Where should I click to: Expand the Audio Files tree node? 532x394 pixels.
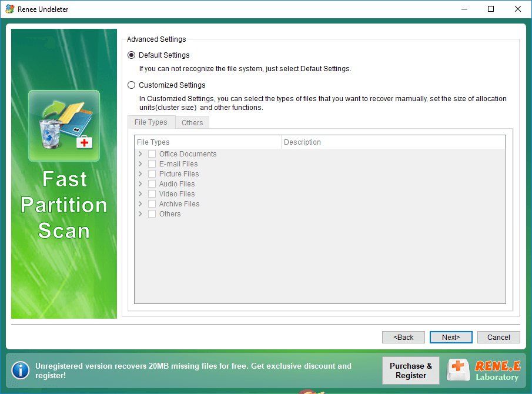(x=140, y=184)
